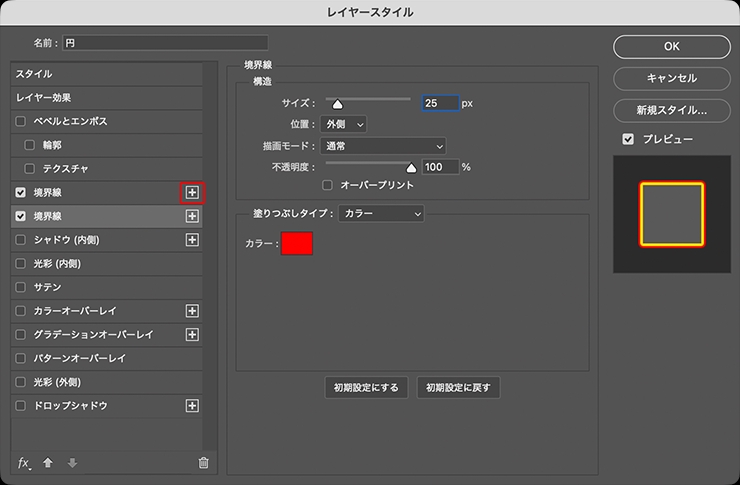Open the fx effects menu icon

[x=25, y=463]
